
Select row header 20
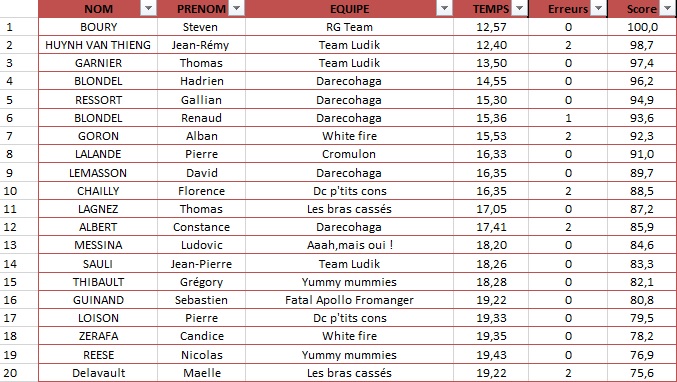point(19,373)
